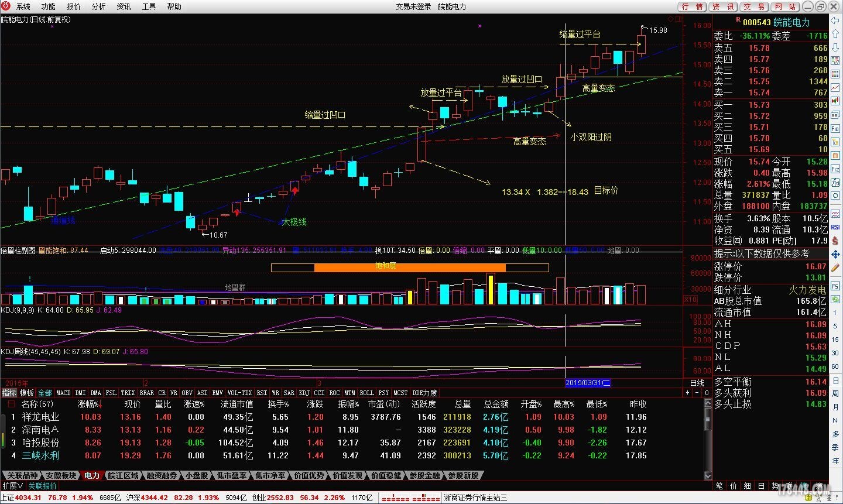Screen dimensions: 843x504
Task: Click the four-way move arrows icon
Action: click(x=835, y=254)
